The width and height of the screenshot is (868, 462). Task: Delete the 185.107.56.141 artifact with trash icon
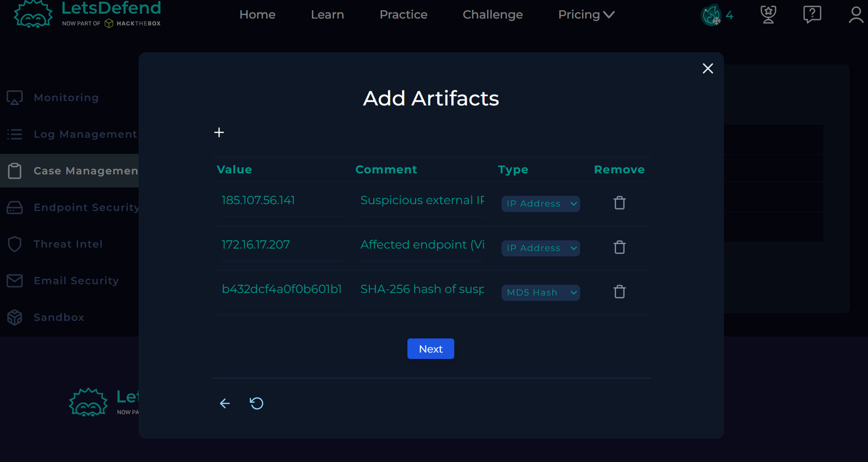click(x=620, y=203)
